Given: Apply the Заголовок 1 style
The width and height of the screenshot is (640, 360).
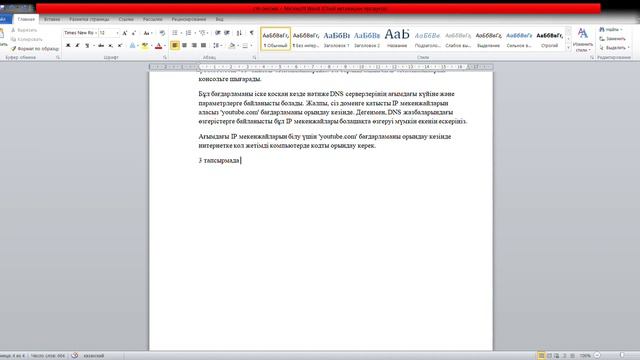Looking at the screenshot, I should tap(336, 39).
